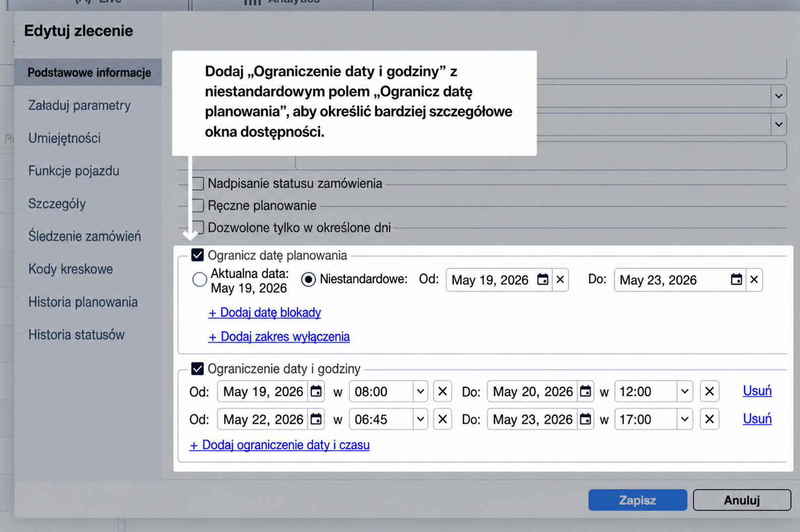Enable Ręczne planowanie checkbox
This screenshot has height=532, width=800.
pyautogui.click(x=197, y=206)
